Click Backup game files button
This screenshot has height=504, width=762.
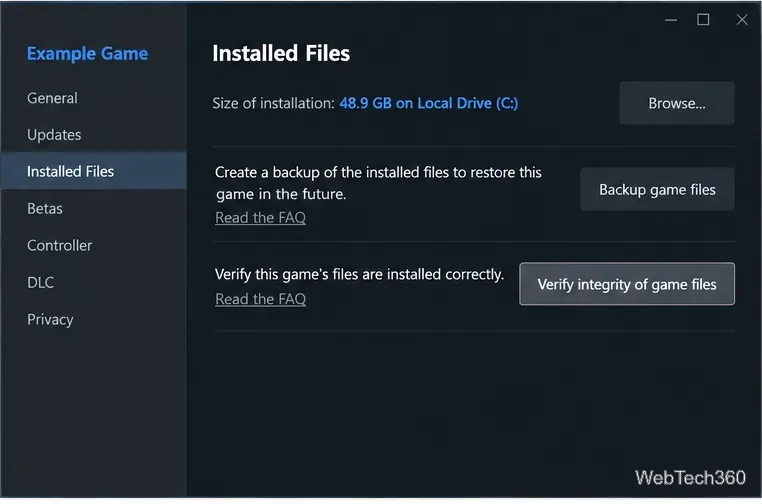(657, 189)
